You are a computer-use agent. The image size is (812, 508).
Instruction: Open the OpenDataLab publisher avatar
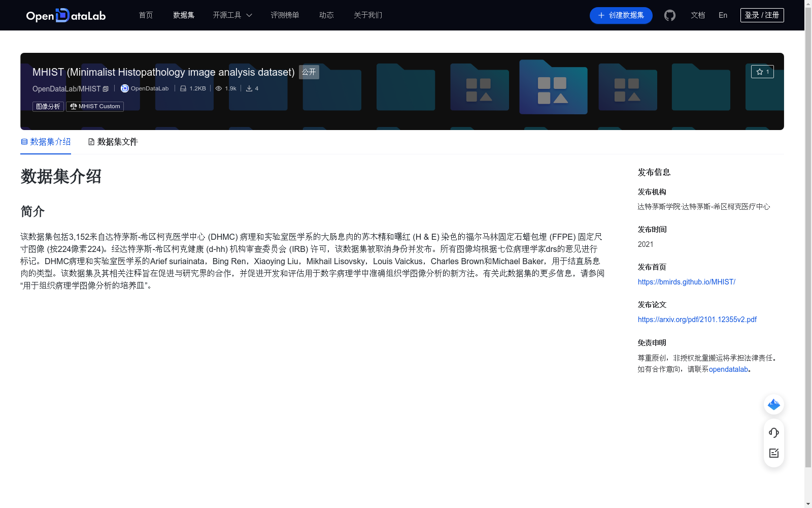tap(124, 88)
